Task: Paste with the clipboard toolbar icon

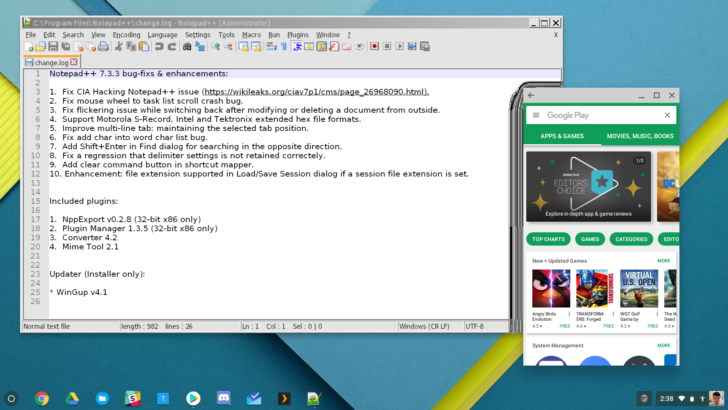Action: [x=144, y=46]
